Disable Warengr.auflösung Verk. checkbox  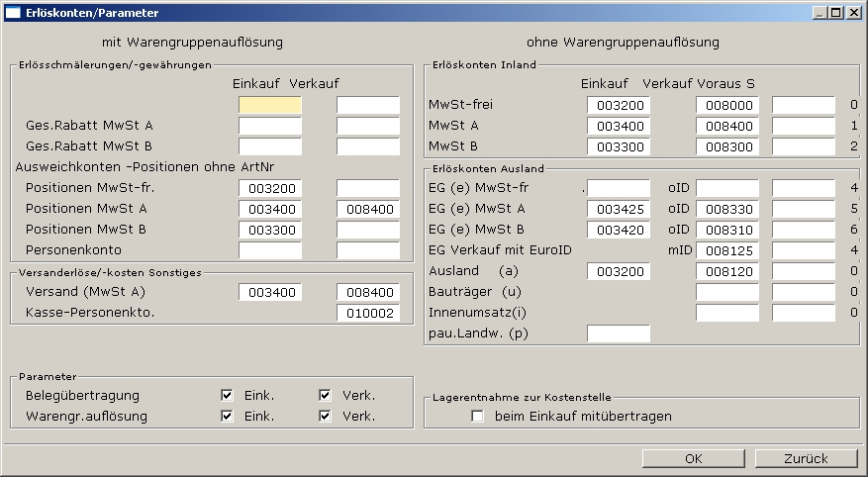pos(326,417)
